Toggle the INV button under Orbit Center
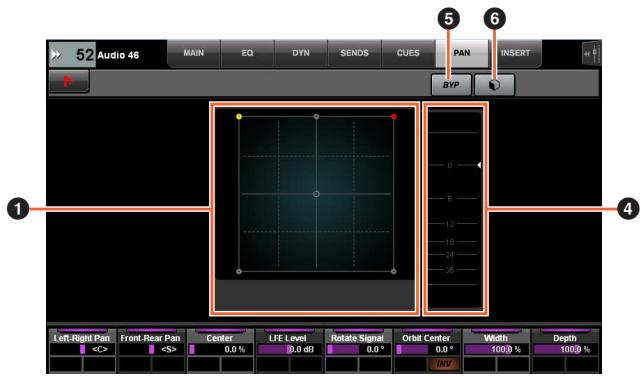This screenshot has height=376, width=643. pos(443,364)
